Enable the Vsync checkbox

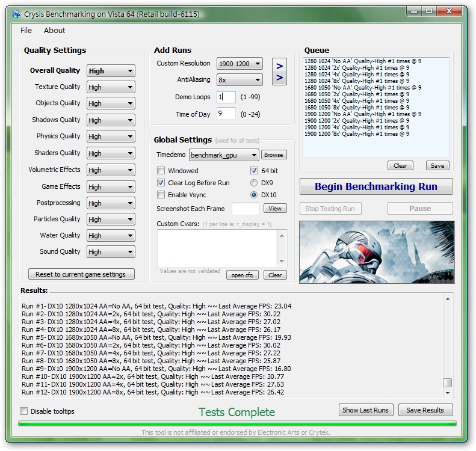click(161, 195)
